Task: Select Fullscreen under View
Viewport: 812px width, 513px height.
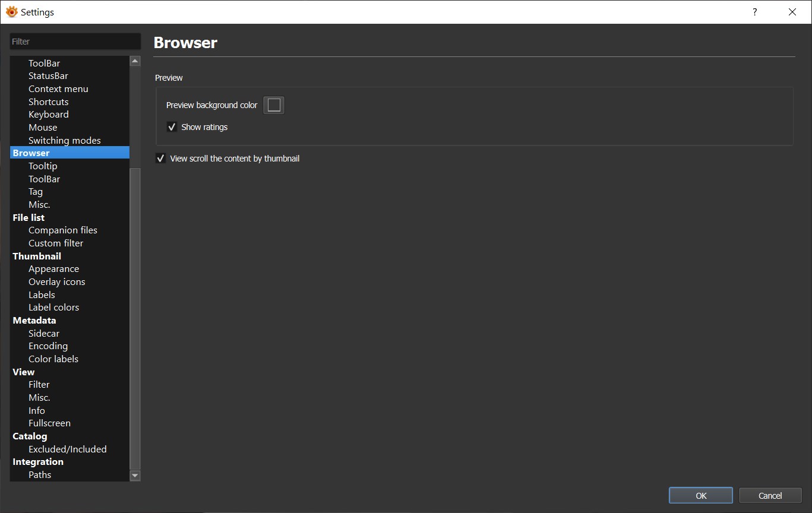Action: coord(49,423)
